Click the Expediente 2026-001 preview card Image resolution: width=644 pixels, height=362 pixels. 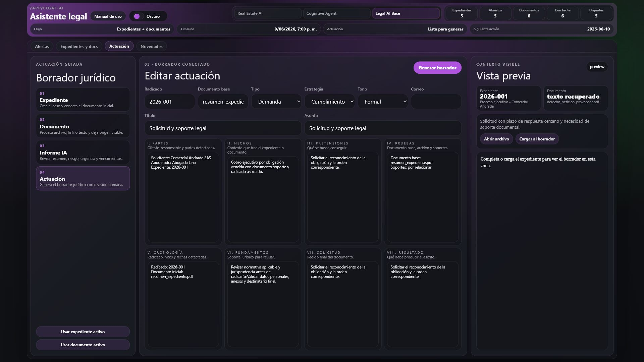[x=508, y=98]
